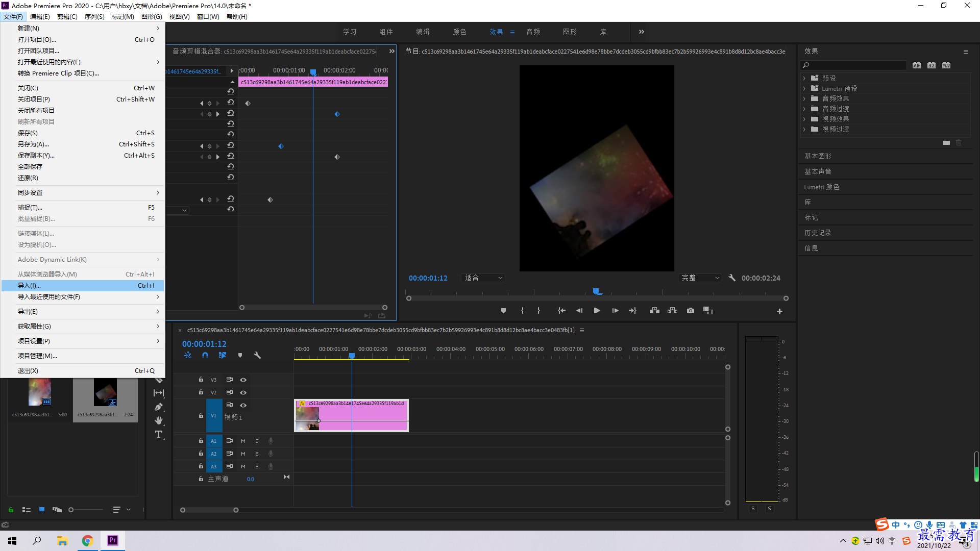
Task: Click the Export Frame camera icon
Action: point(691,311)
